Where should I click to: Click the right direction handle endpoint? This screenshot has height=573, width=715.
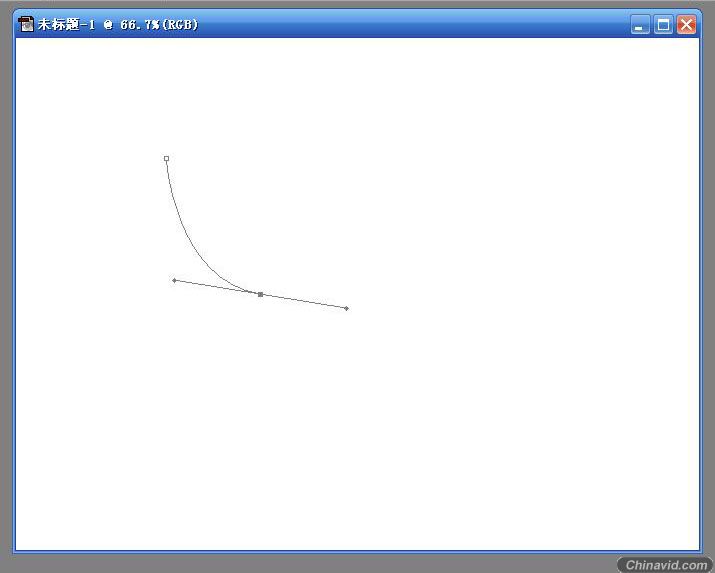click(x=347, y=309)
